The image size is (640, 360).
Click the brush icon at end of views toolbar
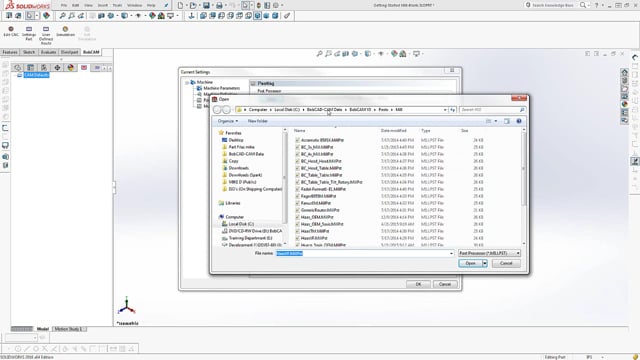(287, 16)
